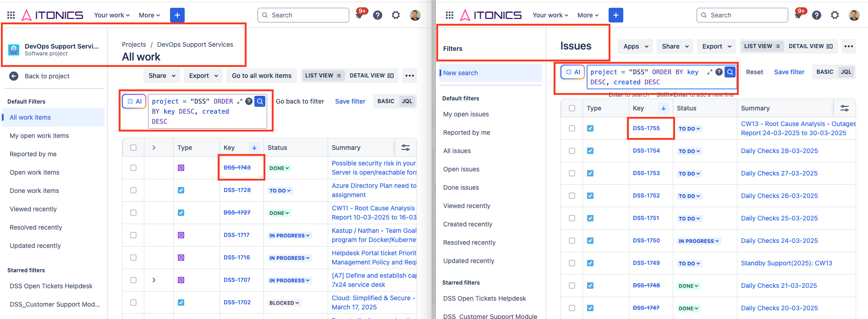Click the AI button in left query bar
This screenshot has width=868, height=319.
tap(134, 101)
